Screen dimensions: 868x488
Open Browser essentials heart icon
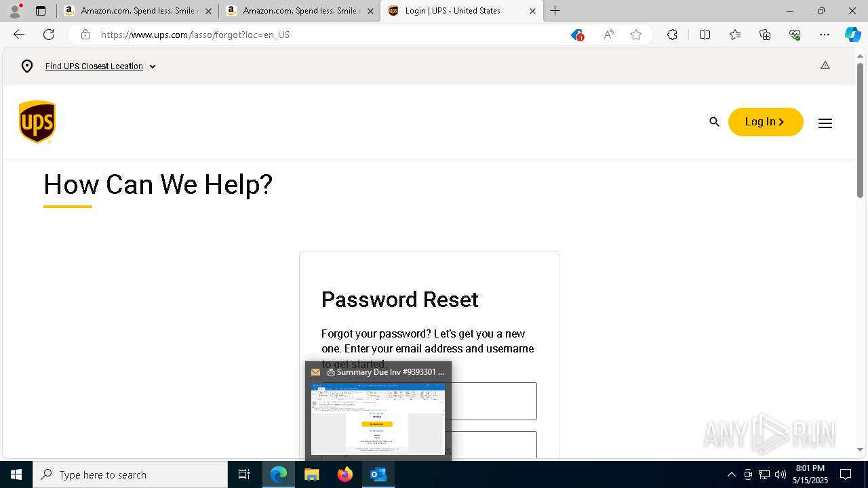pyautogui.click(x=795, y=35)
